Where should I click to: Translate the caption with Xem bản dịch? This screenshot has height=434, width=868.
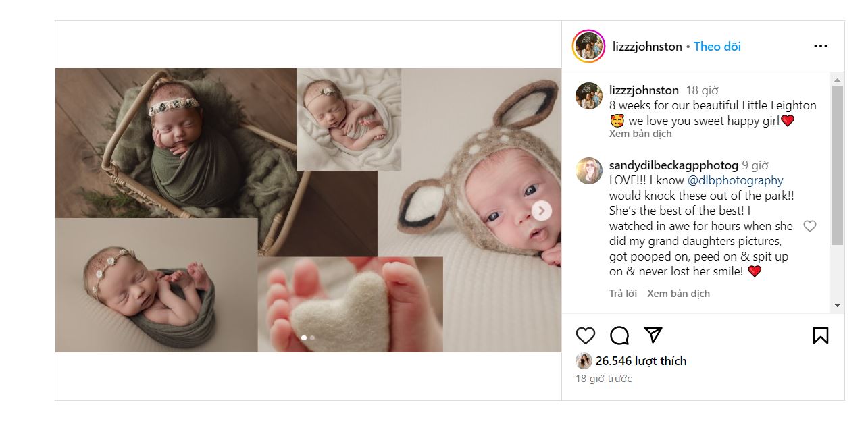tap(640, 134)
